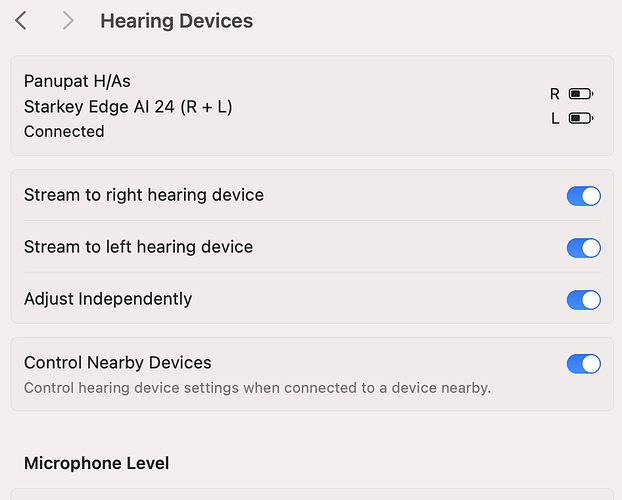Click the Stream to left hearing device label
This screenshot has width=622, height=500.
[x=138, y=247]
